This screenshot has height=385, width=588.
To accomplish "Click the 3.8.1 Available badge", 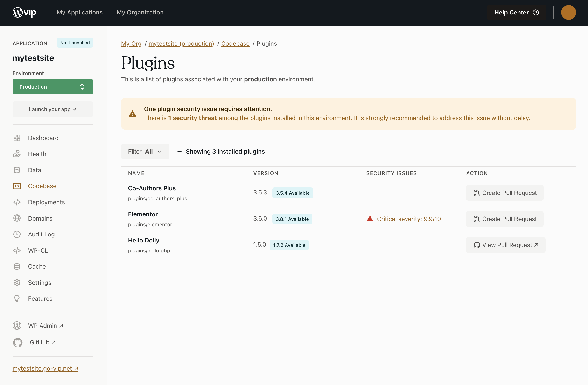I will (x=292, y=219).
